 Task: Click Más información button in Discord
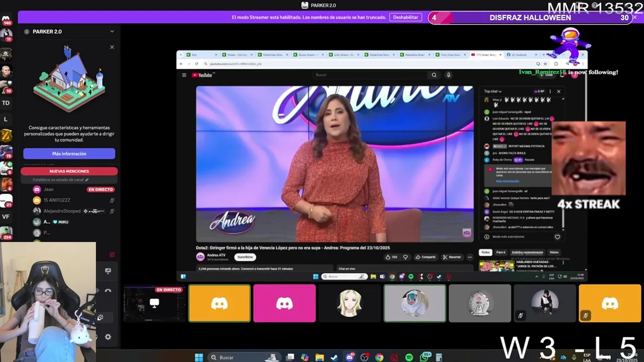point(69,153)
